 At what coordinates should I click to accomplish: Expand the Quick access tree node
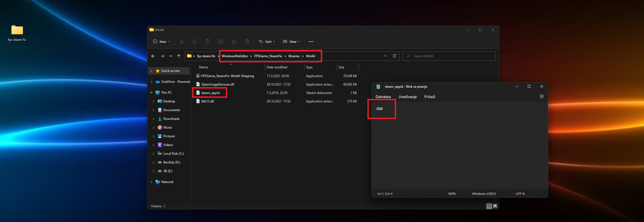coord(151,71)
